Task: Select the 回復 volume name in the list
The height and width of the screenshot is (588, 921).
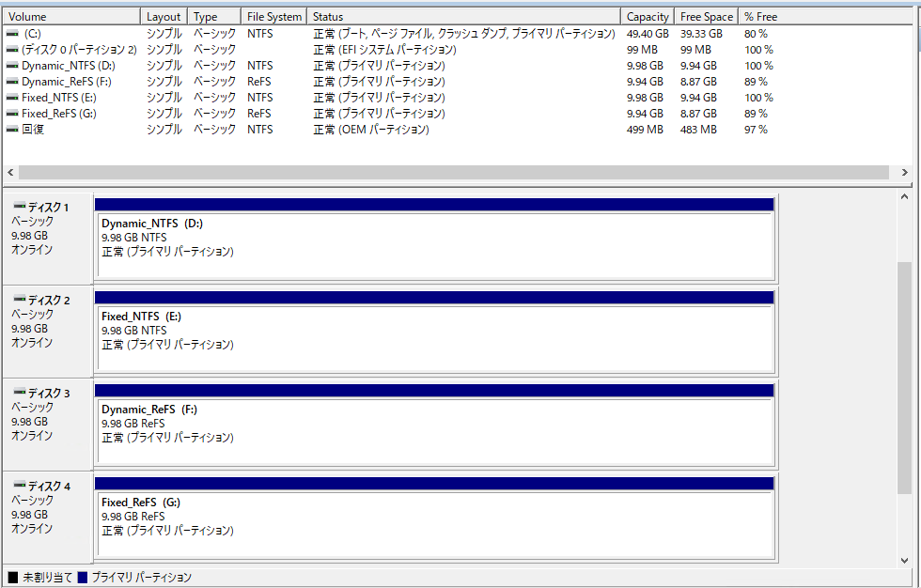Action: (x=33, y=129)
